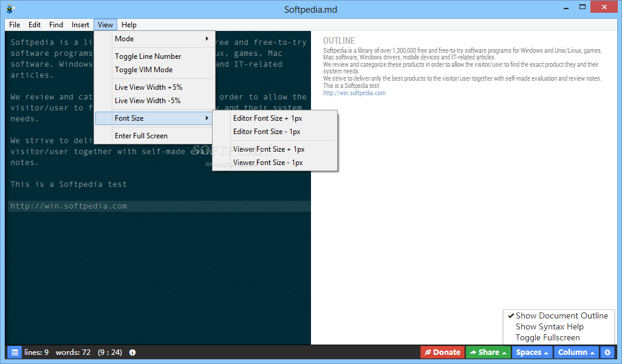Close the Softpedia.md window
Screen dimensions: 622x364
(604, 7)
